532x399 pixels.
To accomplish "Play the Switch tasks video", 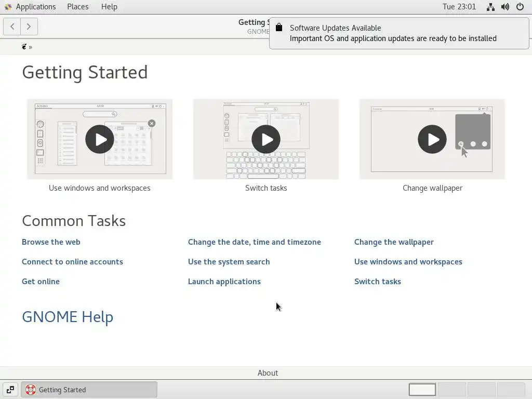I will [266, 139].
